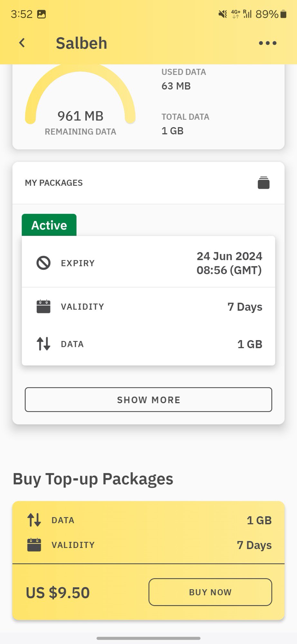This screenshot has width=297, height=644.
Task: Tap the My Packages header
Action: tap(54, 183)
